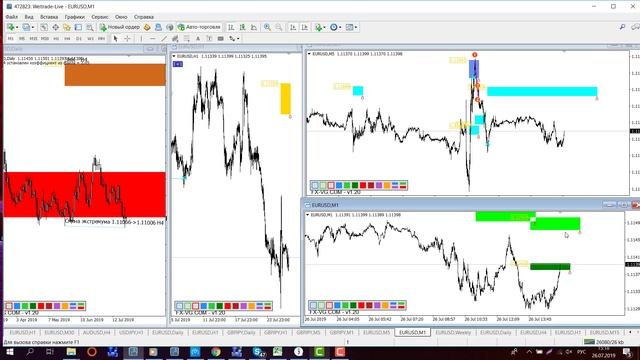The height and width of the screenshot is (360, 640).
Task: Toggle the H4 timeframe button
Action: (67, 38)
